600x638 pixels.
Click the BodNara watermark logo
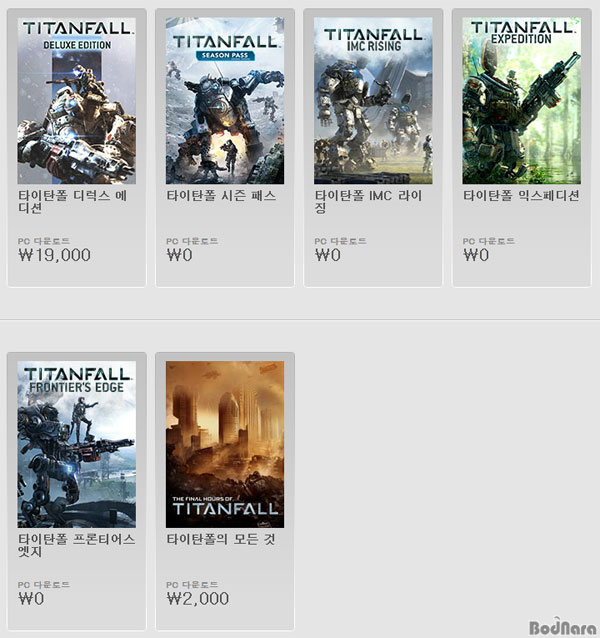tap(563, 627)
